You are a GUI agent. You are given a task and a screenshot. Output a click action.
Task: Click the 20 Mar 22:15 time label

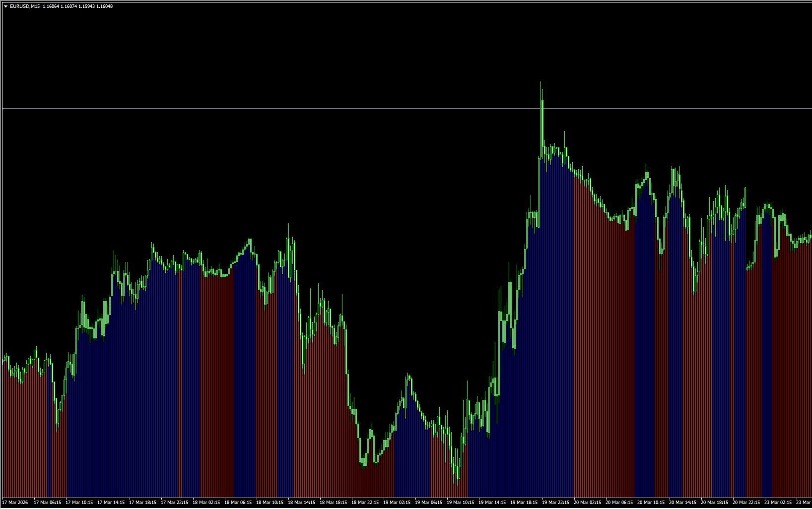tap(746, 503)
